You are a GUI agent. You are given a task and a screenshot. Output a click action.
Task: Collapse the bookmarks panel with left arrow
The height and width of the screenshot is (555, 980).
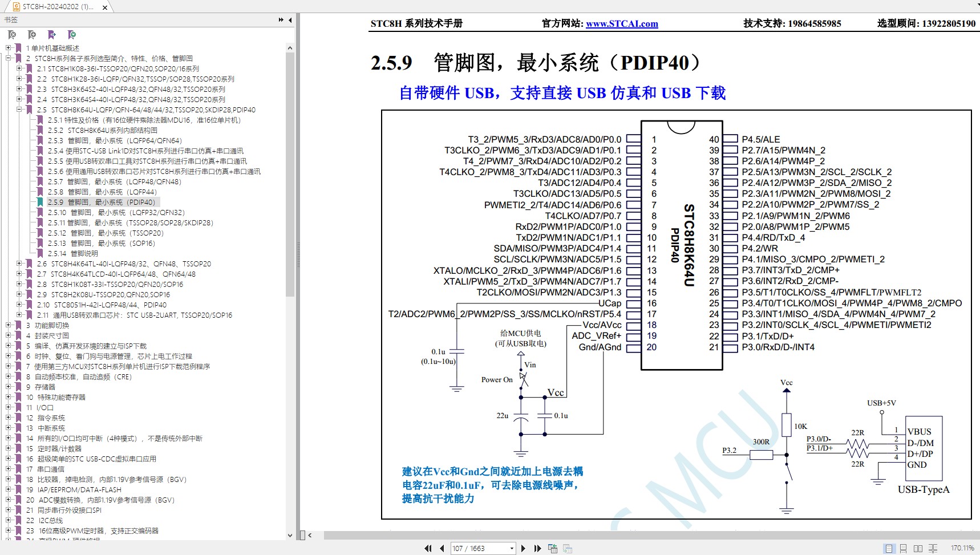[x=290, y=20]
